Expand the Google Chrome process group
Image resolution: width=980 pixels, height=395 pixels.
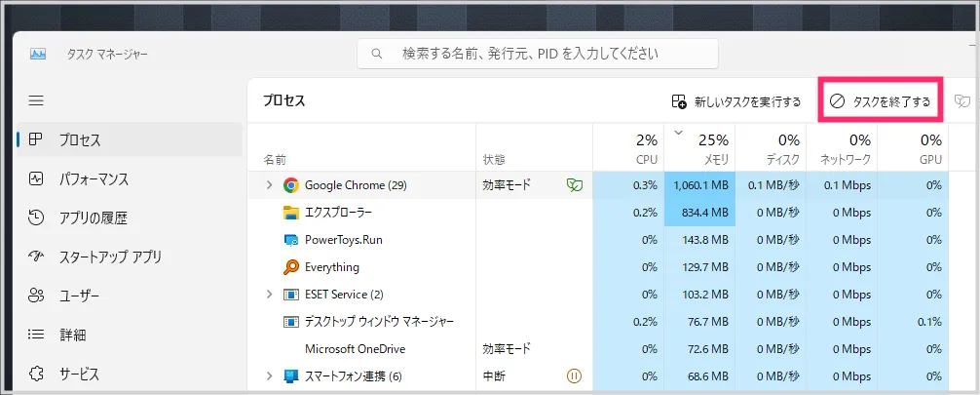(270, 185)
